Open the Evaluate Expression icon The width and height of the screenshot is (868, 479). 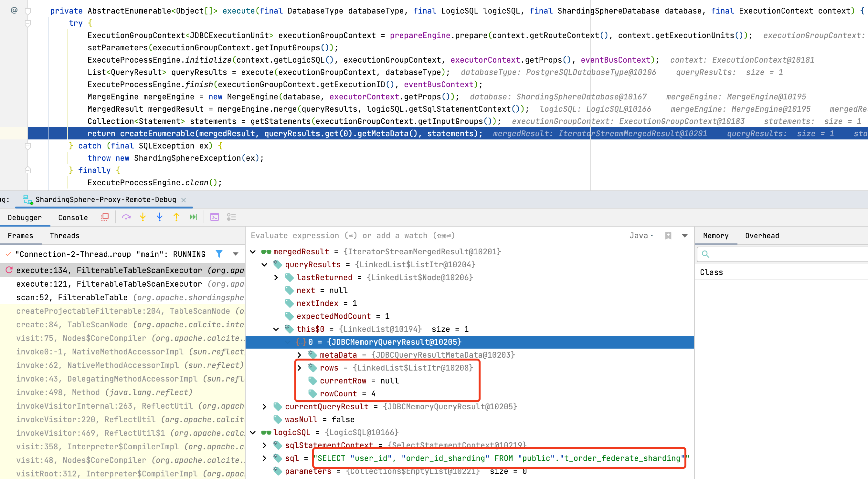click(214, 217)
